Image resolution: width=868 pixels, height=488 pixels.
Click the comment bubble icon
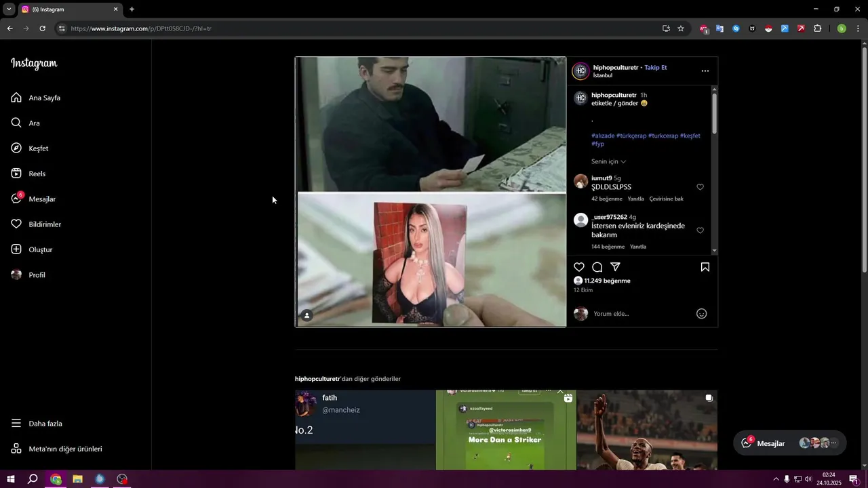pyautogui.click(x=597, y=267)
